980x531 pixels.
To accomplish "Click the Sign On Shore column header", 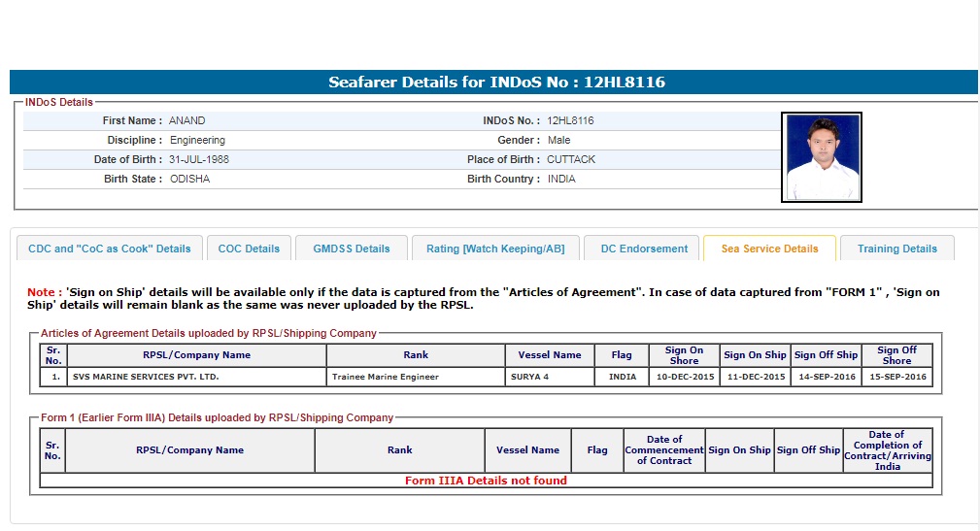I will 684,355.
